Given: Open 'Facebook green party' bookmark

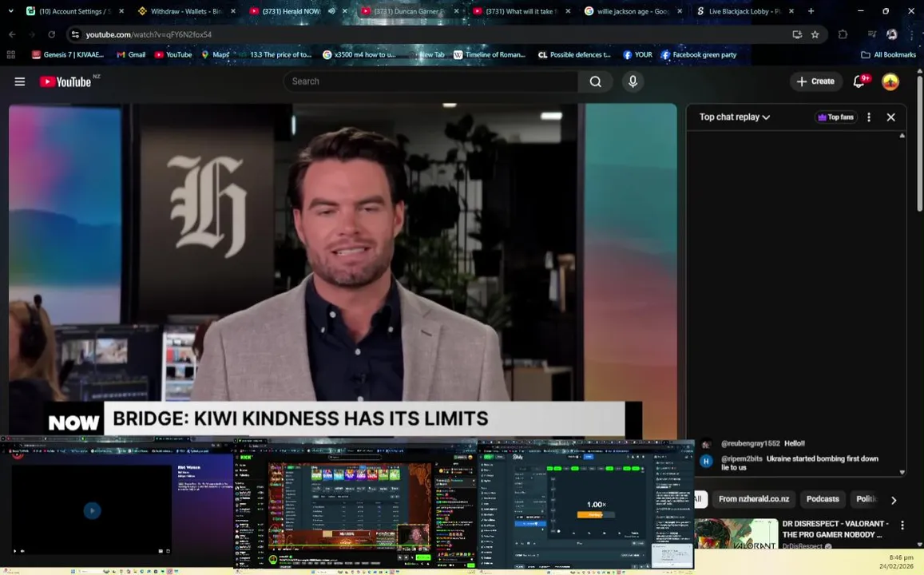Looking at the screenshot, I should (698, 55).
